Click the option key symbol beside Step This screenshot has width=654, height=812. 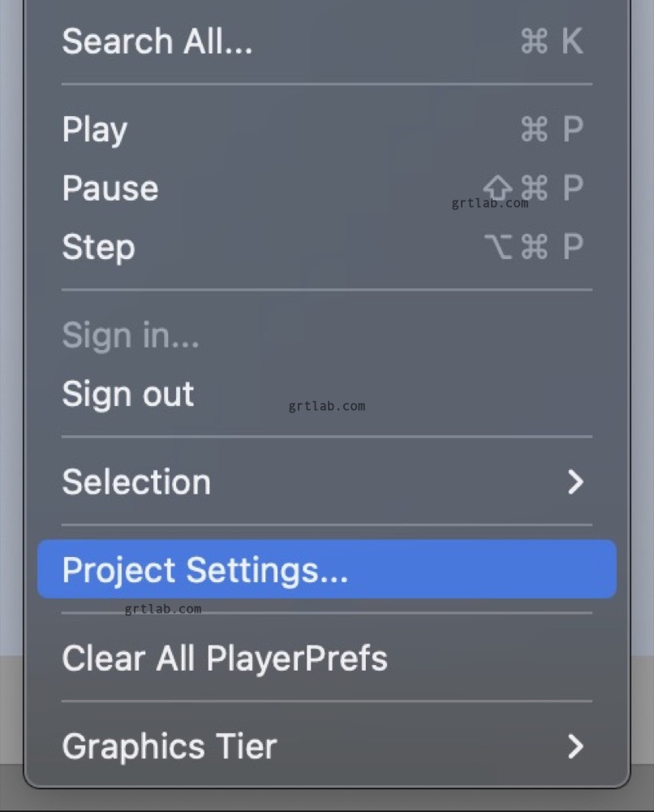click(x=499, y=247)
